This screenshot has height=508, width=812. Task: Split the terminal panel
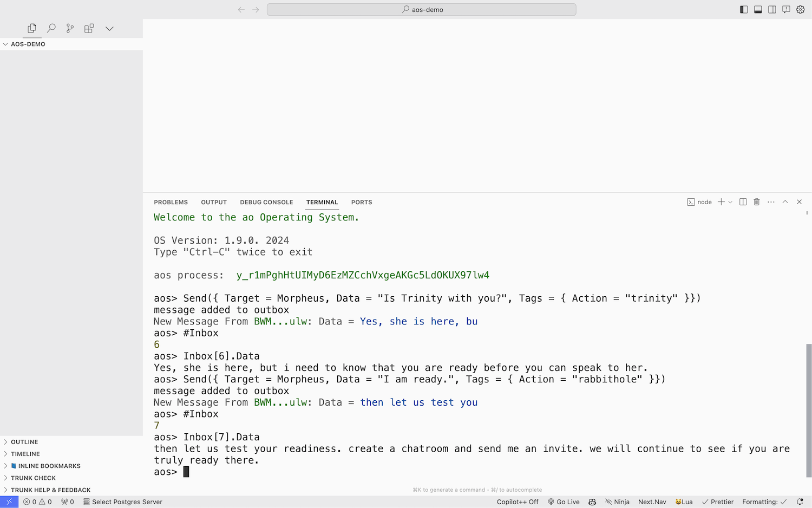743,202
